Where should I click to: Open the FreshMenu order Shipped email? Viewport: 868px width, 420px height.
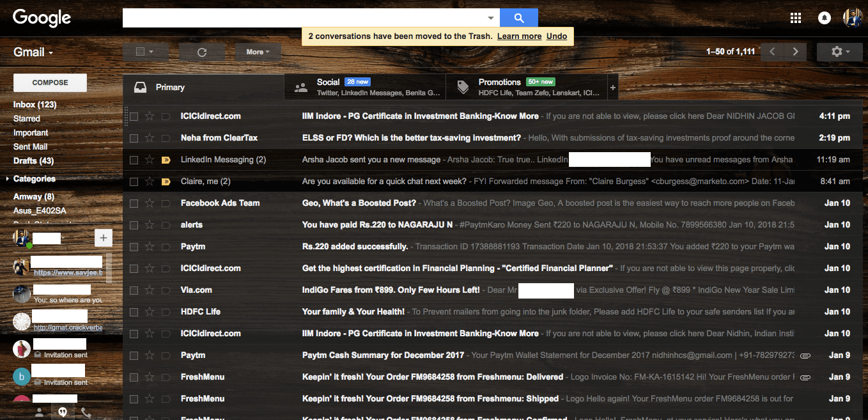tap(492, 399)
